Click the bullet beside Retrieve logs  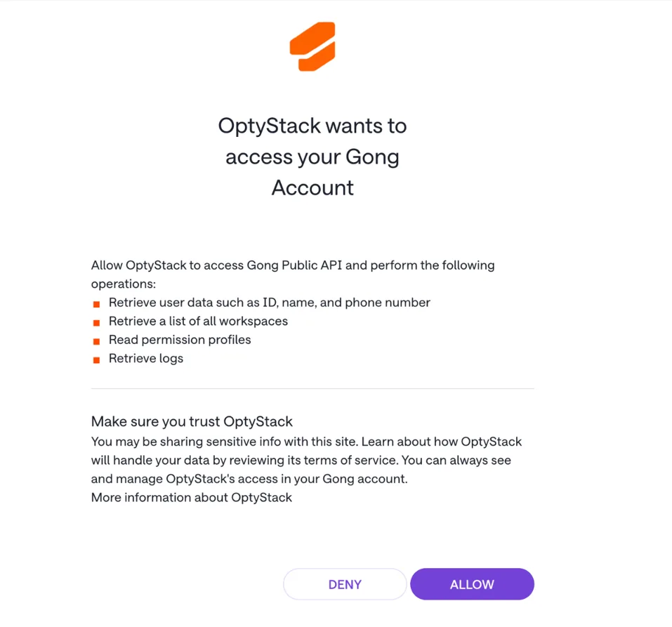[96, 360]
